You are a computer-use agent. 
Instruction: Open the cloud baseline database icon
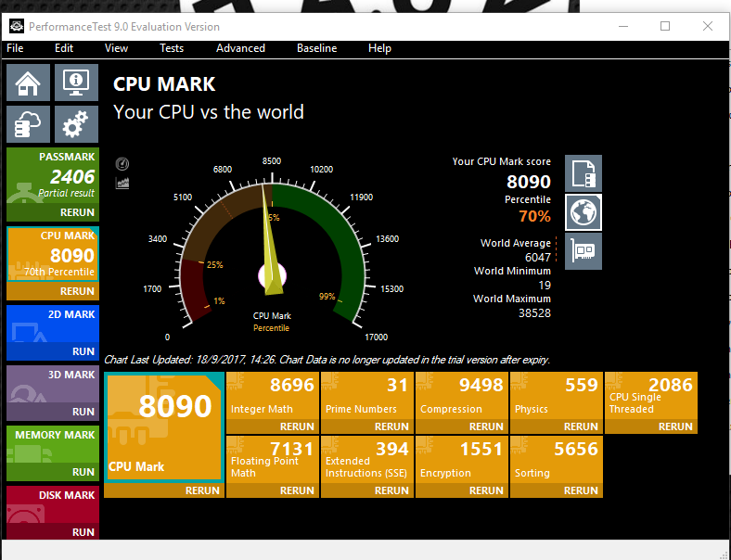[29, 124]
